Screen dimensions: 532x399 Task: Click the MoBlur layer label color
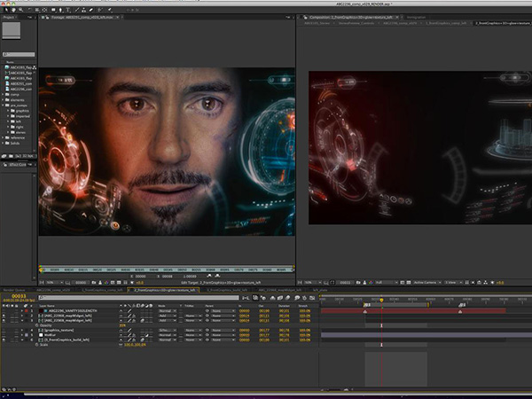27,335
